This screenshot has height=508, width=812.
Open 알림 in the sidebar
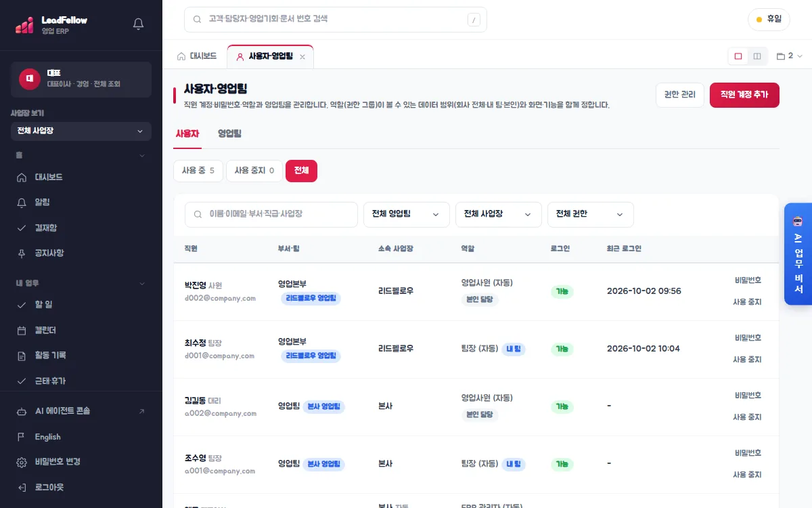pos(81,203)
